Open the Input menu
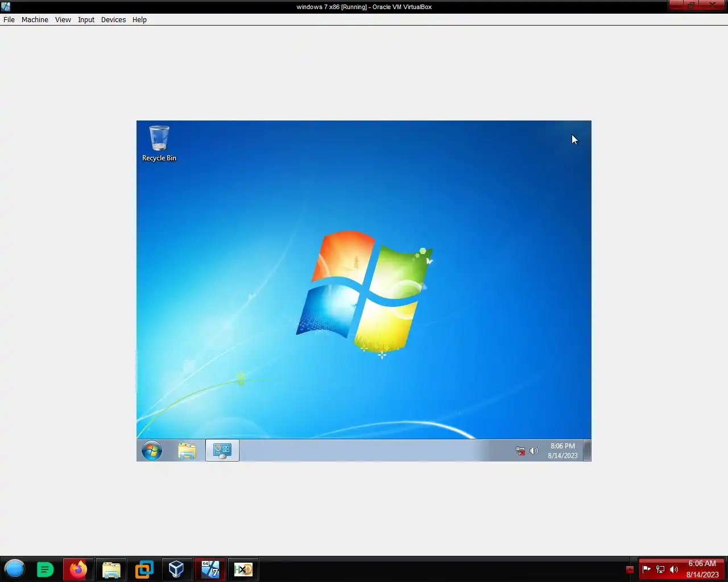This screenshot has height=582, width=728. pyautogui.click(x=86, y=19)
